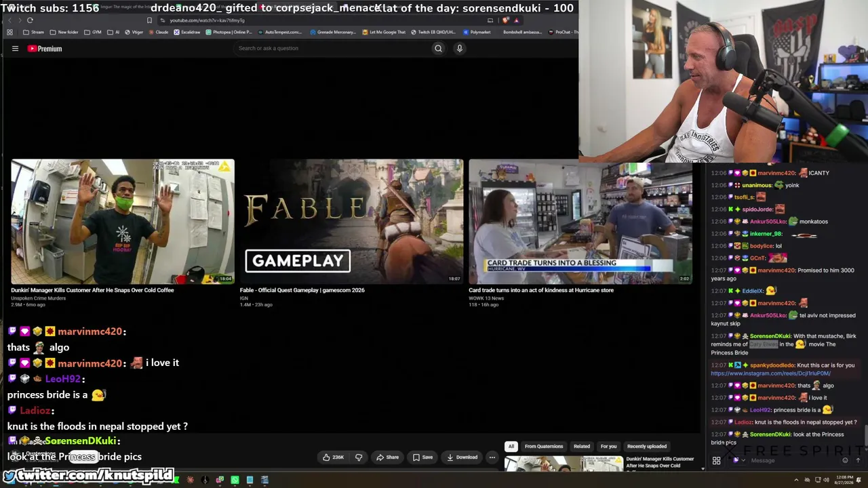This screenshot has width=868, height=488.
Task: Click the Fable Official Quest Gameplay title
Action: 302,290
